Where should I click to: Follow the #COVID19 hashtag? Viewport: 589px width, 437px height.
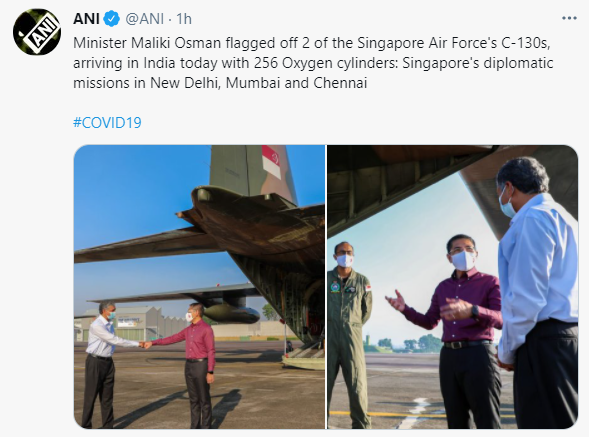107,123
